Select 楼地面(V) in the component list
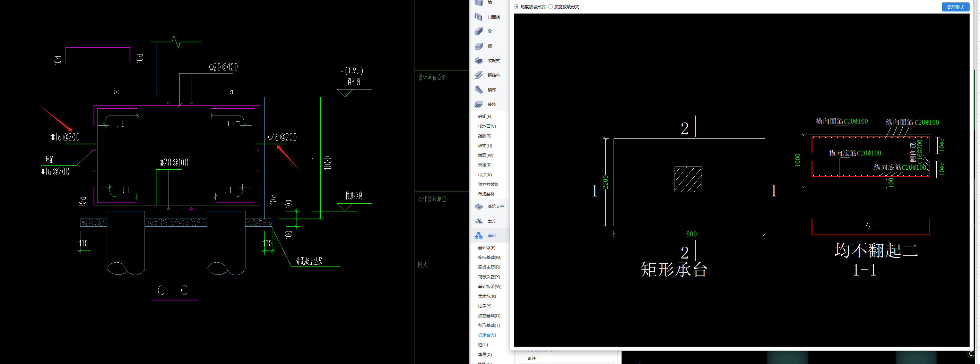Screen dimensions: 980x364 pyautogui.click(x=487, y=126)
